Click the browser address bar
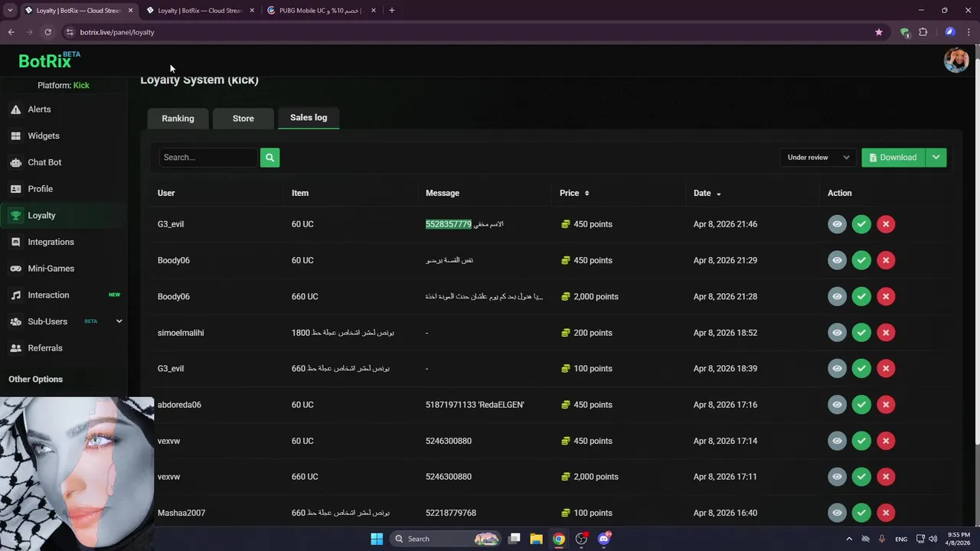980x551 pixels. 467,32
